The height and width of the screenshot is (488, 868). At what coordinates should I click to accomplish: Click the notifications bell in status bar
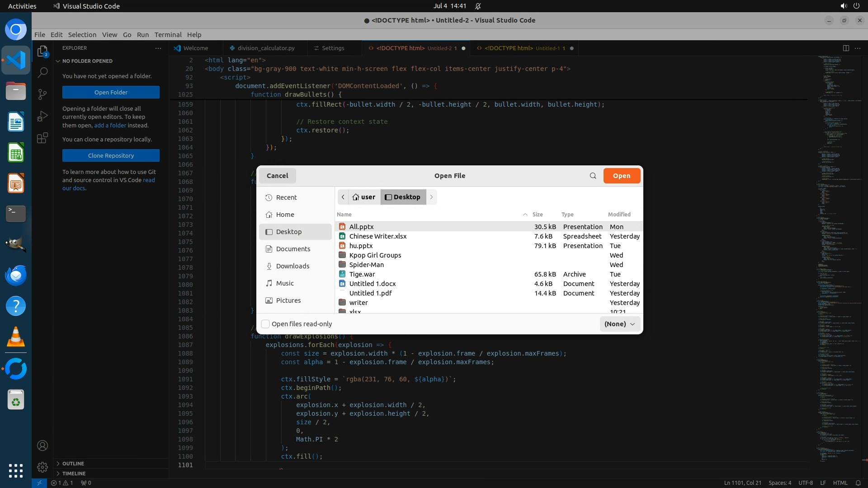(858, 483)
